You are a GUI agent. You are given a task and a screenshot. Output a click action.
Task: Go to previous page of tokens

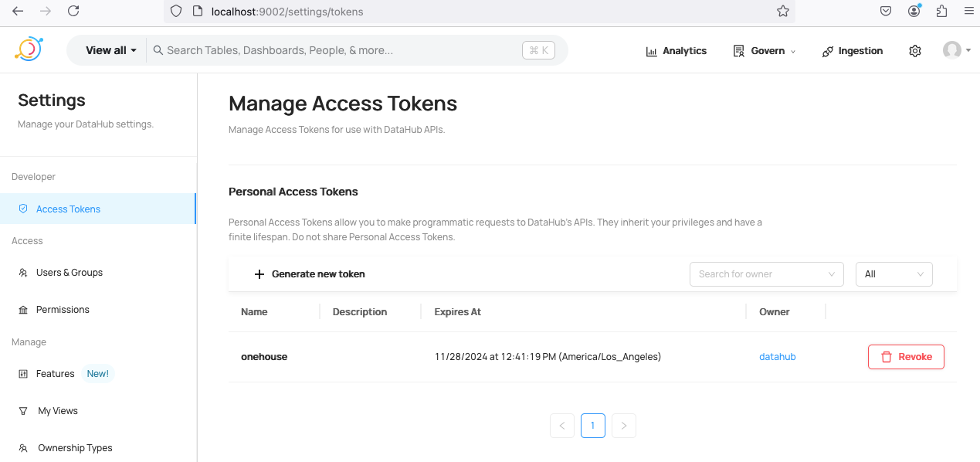562,426
